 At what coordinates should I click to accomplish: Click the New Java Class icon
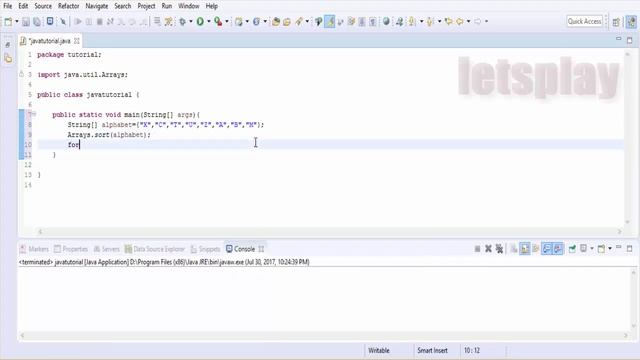pos(256,22)
